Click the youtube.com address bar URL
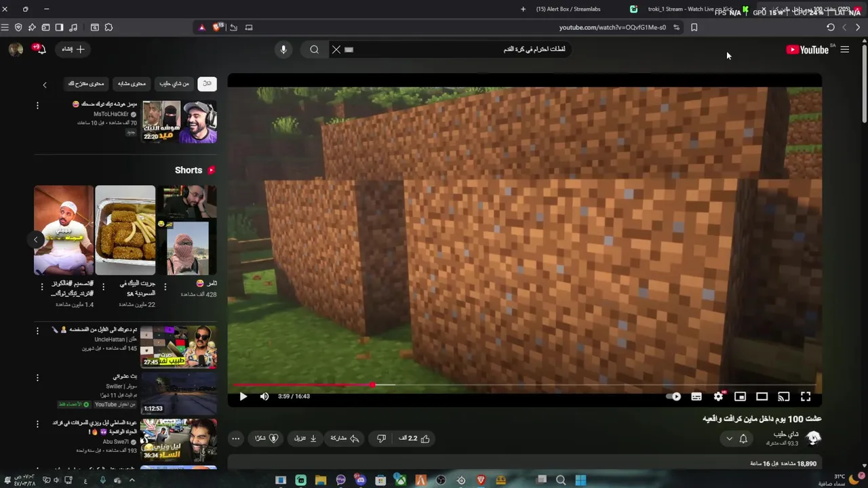This screenshot has height=488, width=868. click(x=612, y=28)
